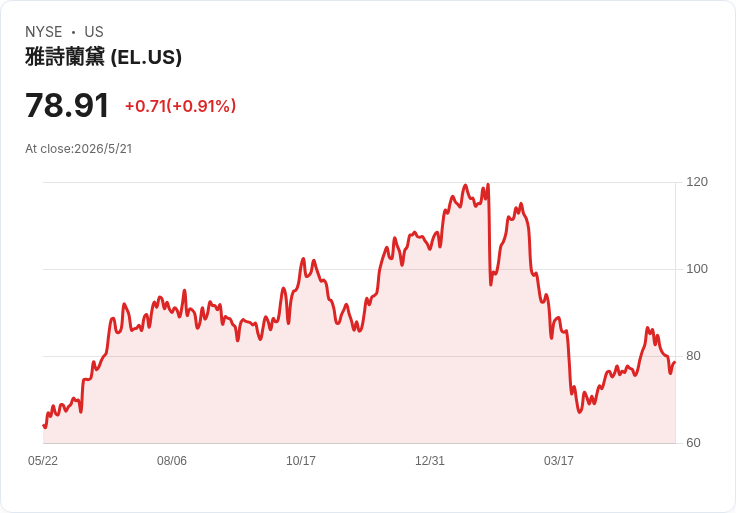736x513 pixels.
Task: Click the 120 price axis label
Action: (697, 182)
